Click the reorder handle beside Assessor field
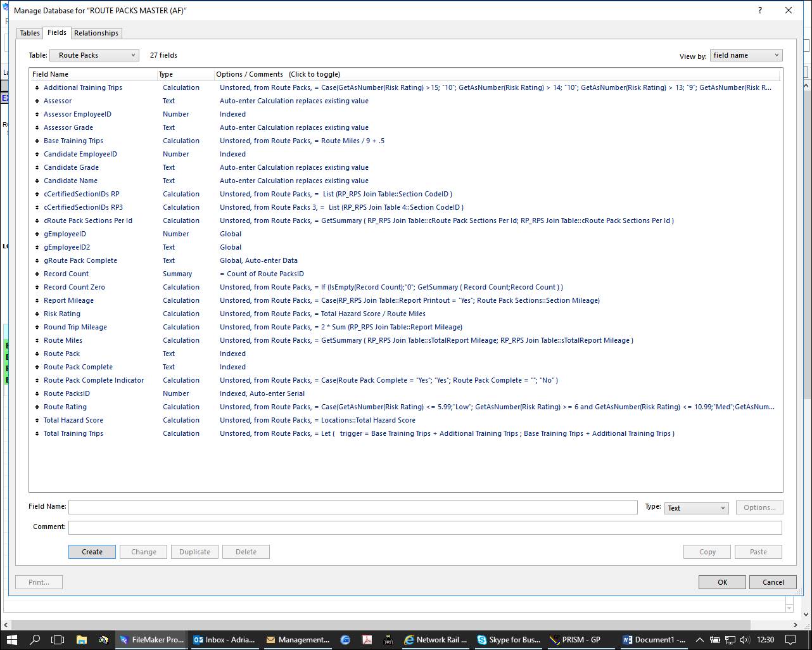This screenshot has width=812, height=650. 37,101
